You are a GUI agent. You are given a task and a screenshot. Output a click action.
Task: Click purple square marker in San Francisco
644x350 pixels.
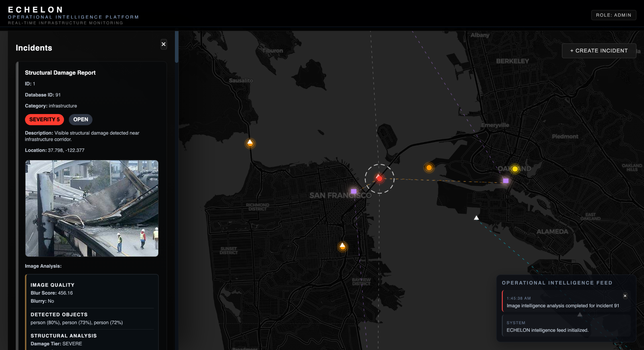[354, 191]
